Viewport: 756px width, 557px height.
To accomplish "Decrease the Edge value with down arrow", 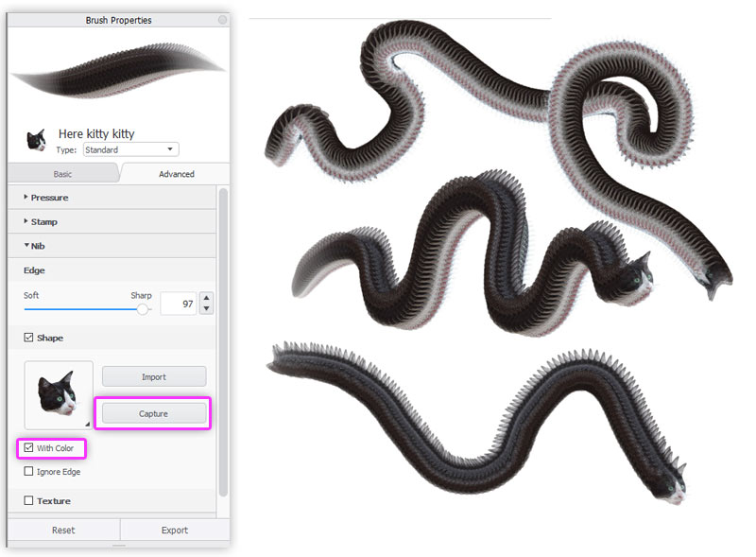I will pyautogui.click(x=206, y=309).
